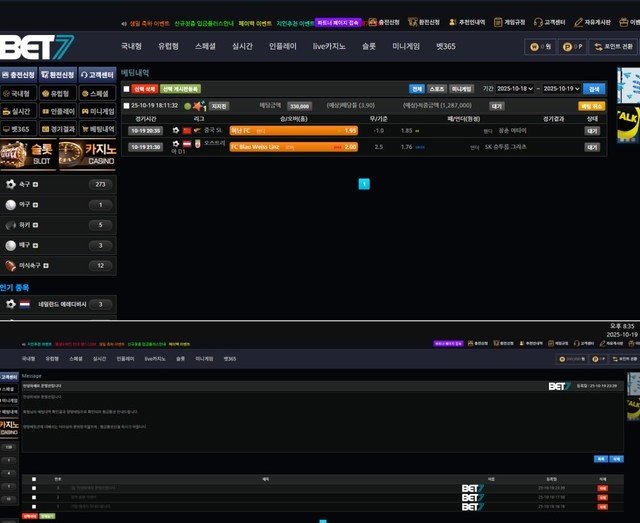Viewport: 640px width, 523px height.
Task: Open 네덜란드 에레디비시 popular league row
Action: (x=58, y=305)
